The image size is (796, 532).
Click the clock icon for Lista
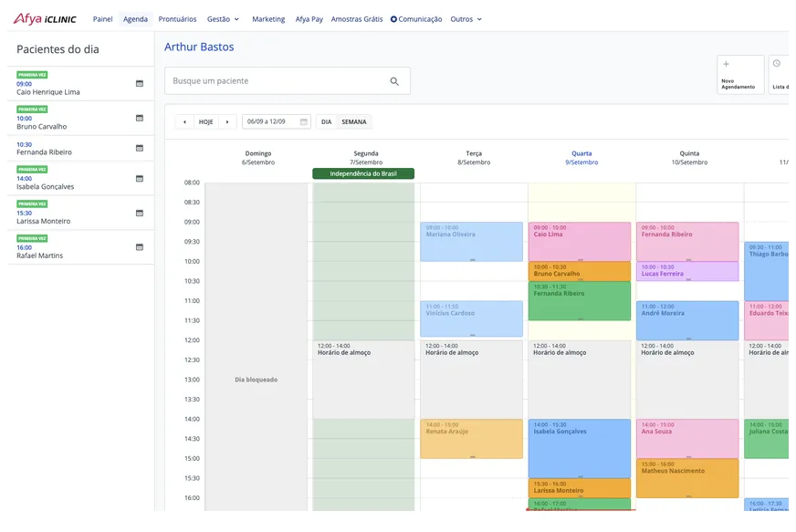pos(777,64)
